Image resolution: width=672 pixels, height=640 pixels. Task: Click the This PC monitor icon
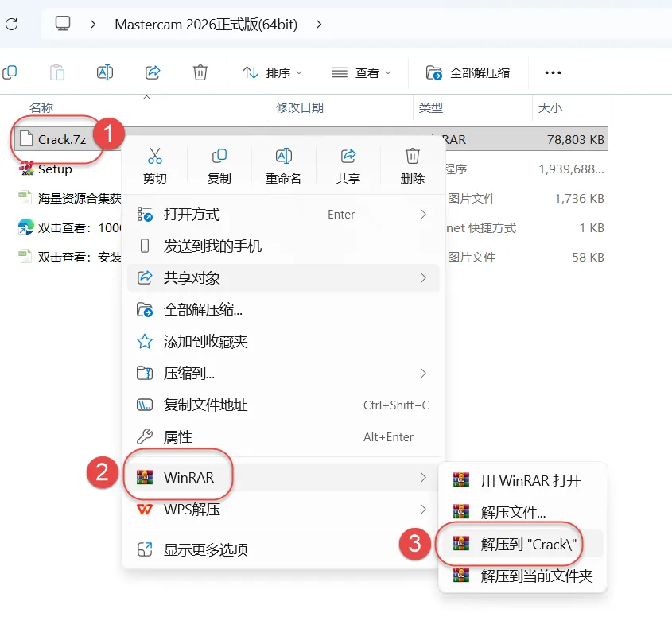tap(63, 24)
